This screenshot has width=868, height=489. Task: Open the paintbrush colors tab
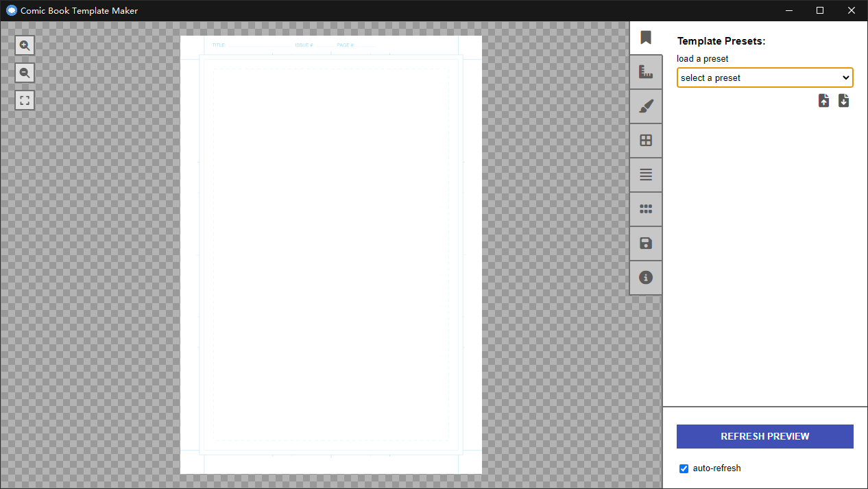(x=646, y=106)
